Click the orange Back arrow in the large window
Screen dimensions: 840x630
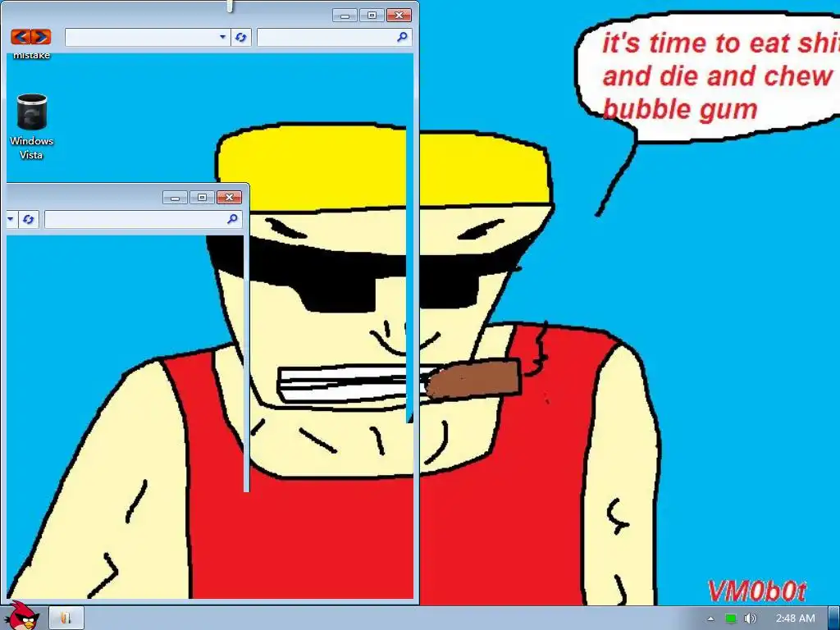[21, 37]
